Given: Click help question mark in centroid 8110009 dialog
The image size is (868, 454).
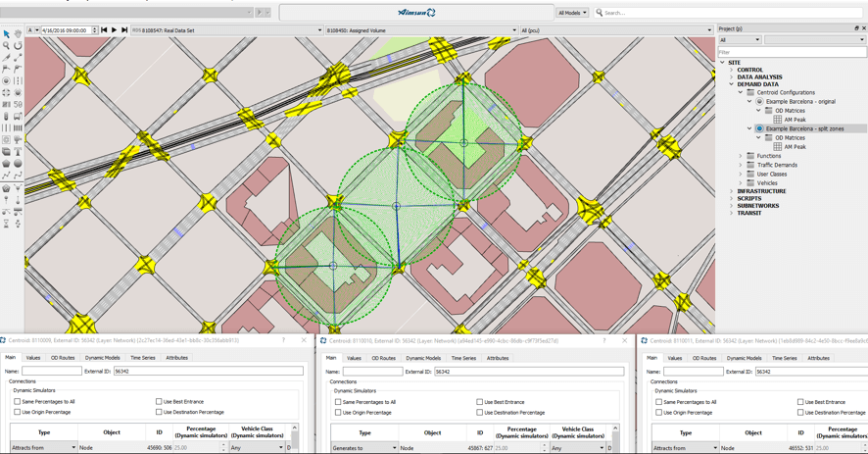Looking at the screenshot, I should pyautogui.click(x=284, y=340).
